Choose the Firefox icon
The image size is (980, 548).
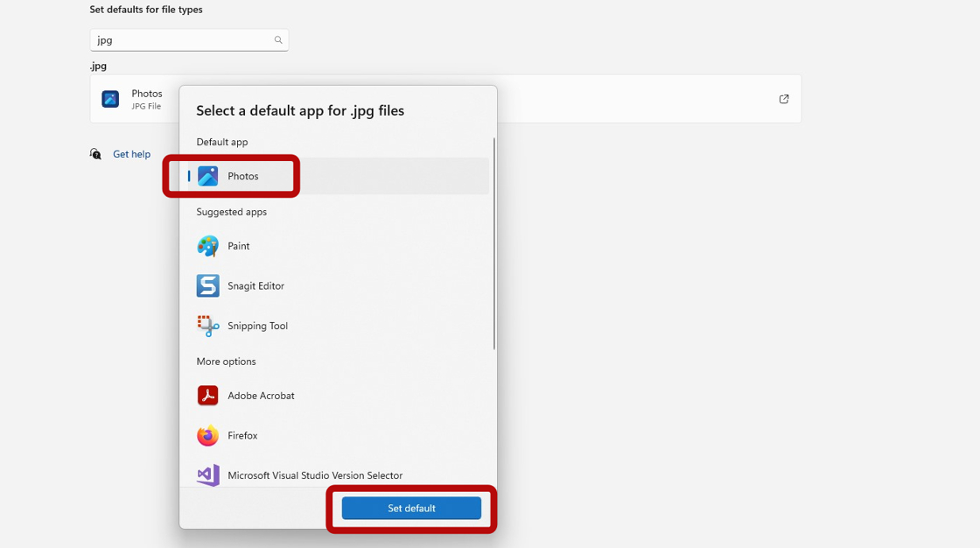(x=208, y=435)
